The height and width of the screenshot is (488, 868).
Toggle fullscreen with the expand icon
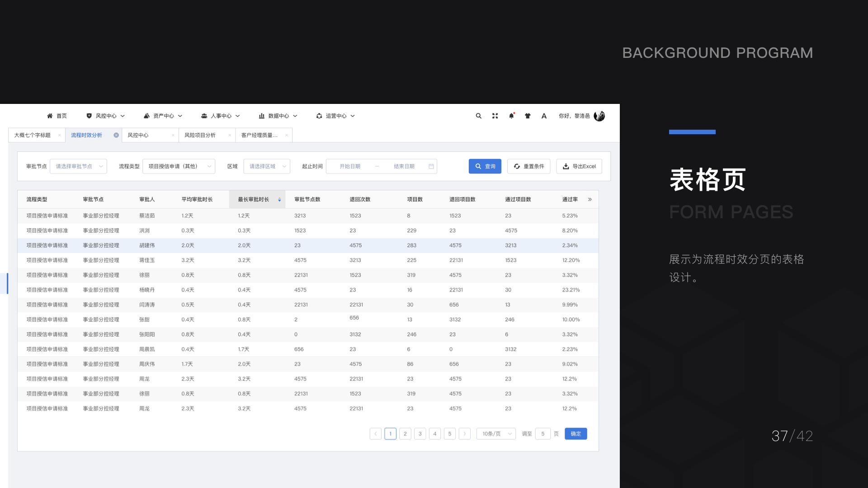tap(495, 116)
